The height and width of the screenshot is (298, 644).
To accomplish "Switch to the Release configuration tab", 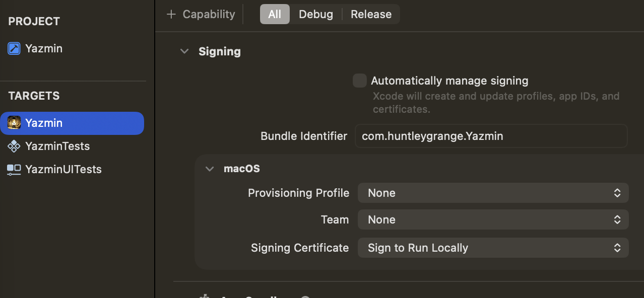I will [371, 14].
